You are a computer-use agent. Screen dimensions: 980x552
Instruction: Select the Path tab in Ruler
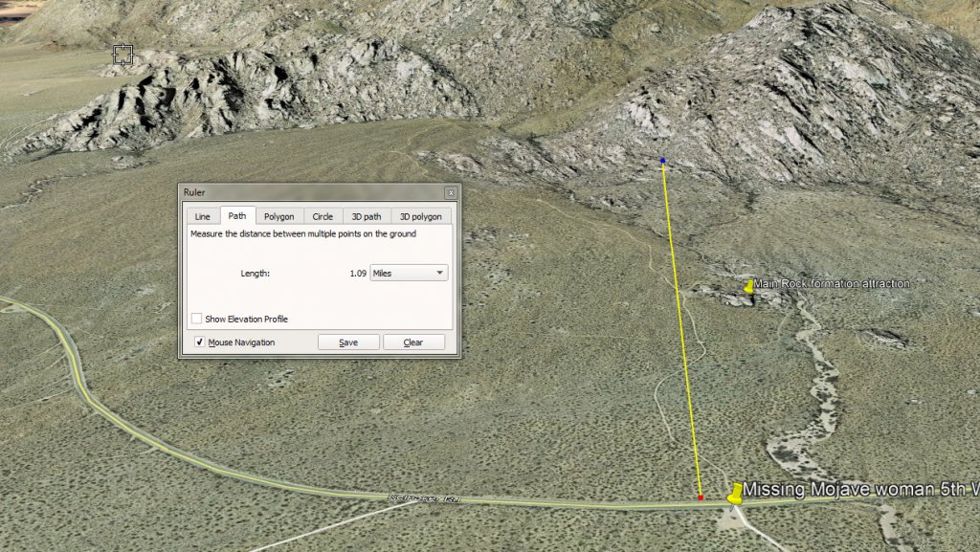click(x=237, y=216)
